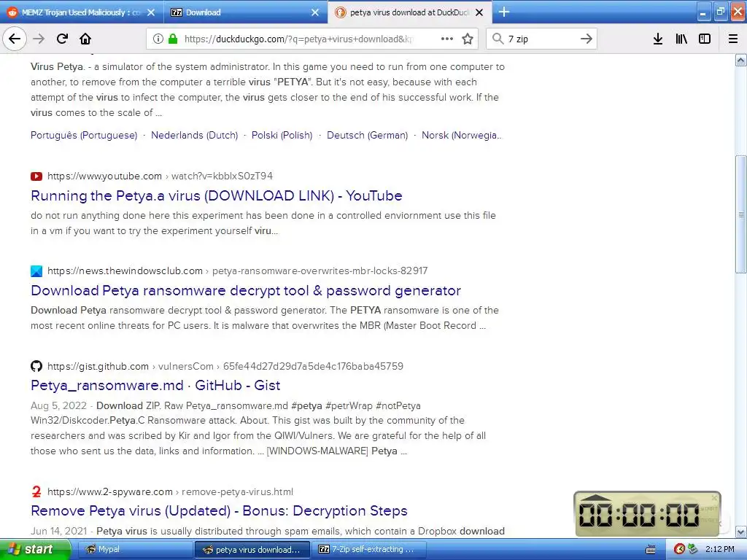The image size is (747, 560).
Task: Open the browser hamburger menu
Action: pos(733,39)
